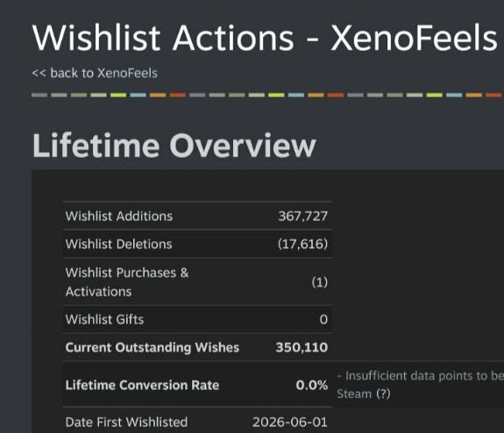This screenshot has height=433, width=504.
Task: Select the Purchases & Activations value (1)
Action: (x=320, y=282)
